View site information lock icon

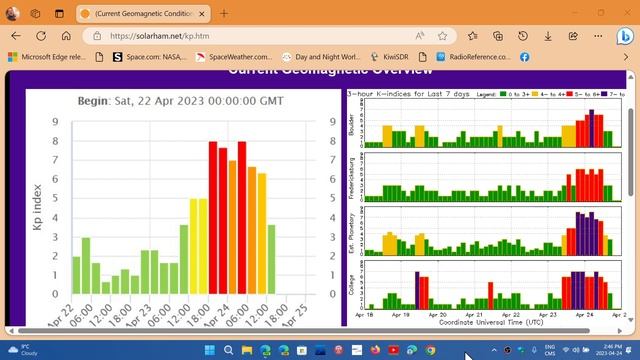[97, 36]
